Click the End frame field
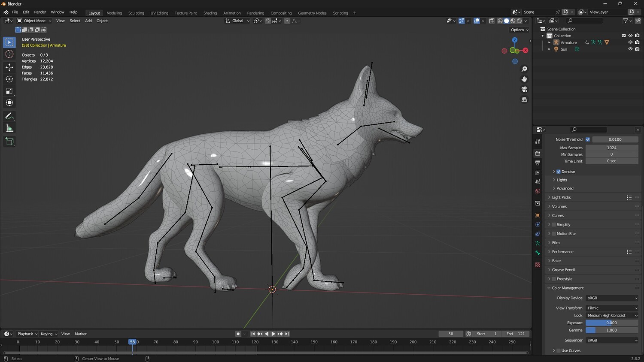The height and width of the screenshot is (362, 644). pos(516,334)
